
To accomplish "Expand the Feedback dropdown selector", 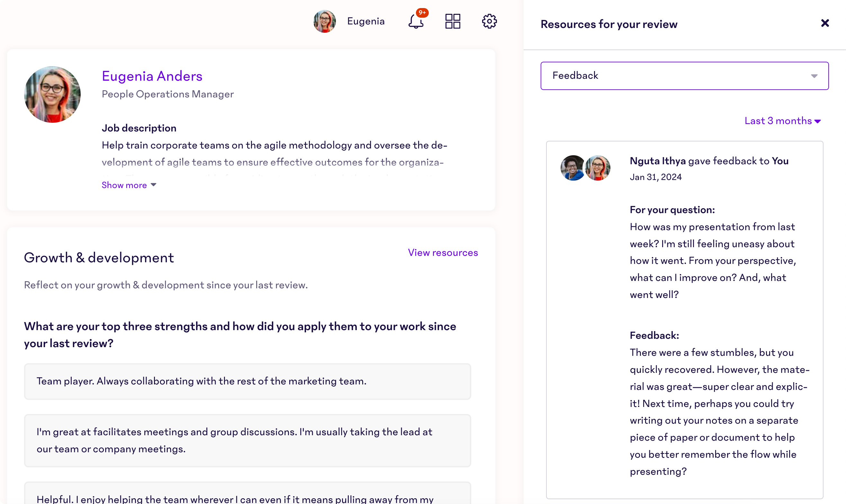I will (815, 76).
